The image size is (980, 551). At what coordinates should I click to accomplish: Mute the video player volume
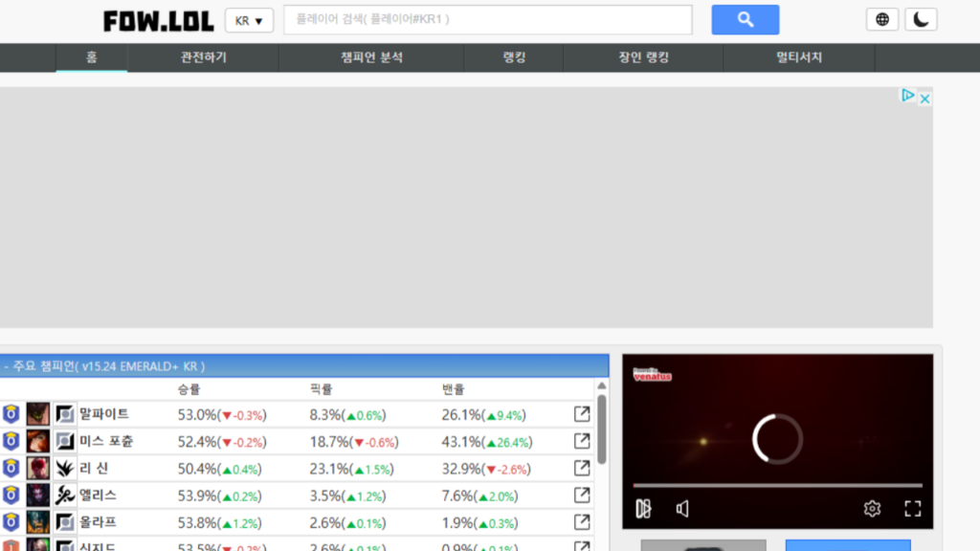(x=682, y=509)
